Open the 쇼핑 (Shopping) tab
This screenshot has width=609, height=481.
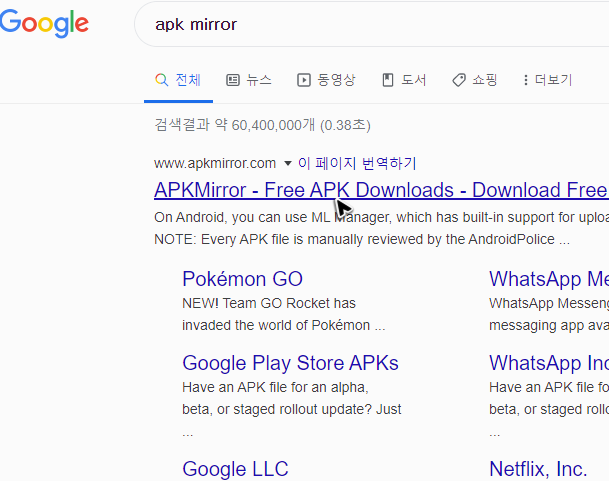[x=475, y=80]
